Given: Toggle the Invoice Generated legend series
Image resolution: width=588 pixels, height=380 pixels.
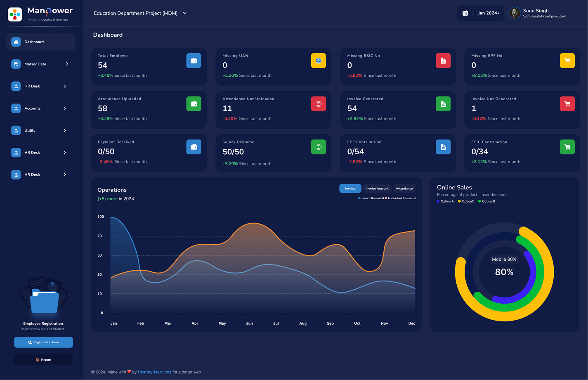Looking at the screenshot, I should pyautogui.click(x=371, y=198).
